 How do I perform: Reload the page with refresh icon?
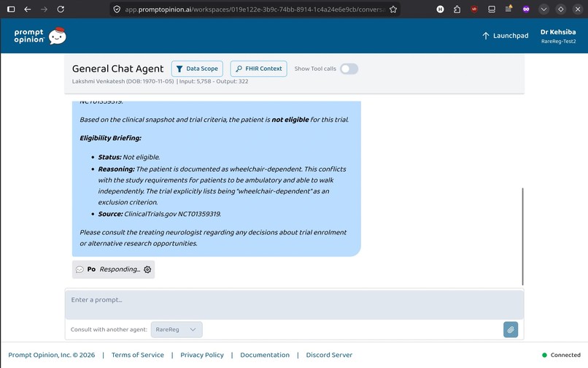tap(61, 9)
